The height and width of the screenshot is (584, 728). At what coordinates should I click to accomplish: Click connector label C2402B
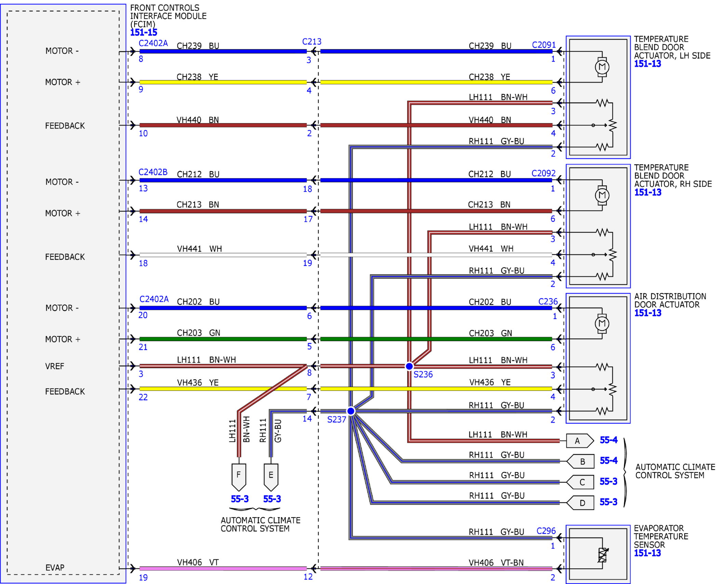pos(153,172)
